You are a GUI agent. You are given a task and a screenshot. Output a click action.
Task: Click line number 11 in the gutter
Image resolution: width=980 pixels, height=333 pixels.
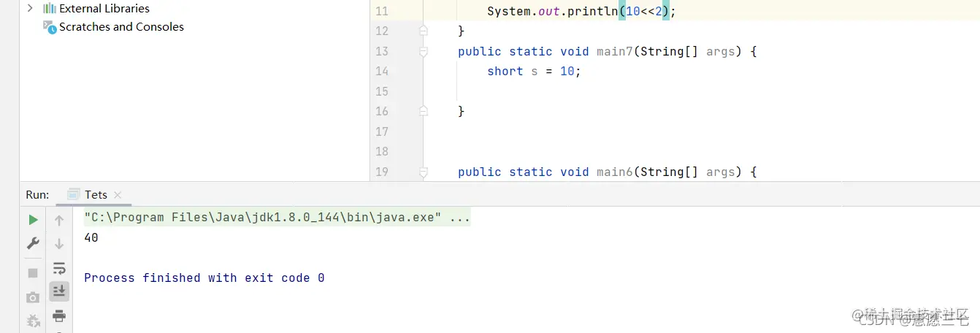(x=381, y=12)
